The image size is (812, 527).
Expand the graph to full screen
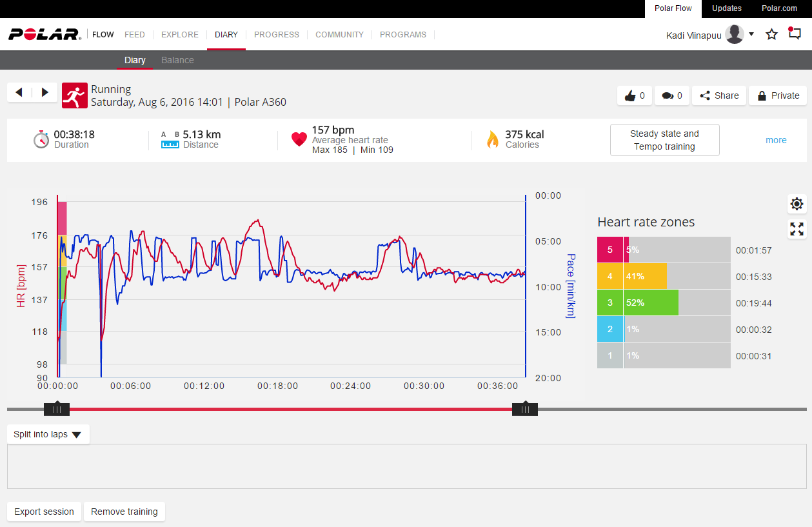797,229
